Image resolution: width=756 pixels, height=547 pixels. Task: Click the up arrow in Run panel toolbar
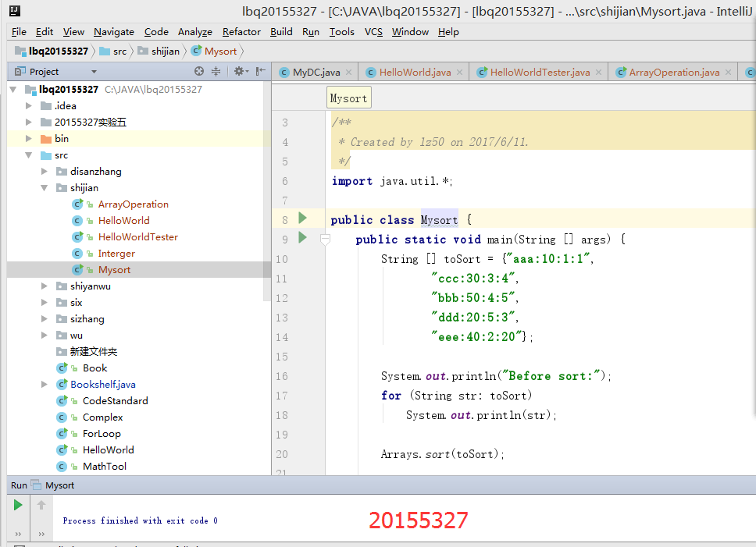click(41, 505)
